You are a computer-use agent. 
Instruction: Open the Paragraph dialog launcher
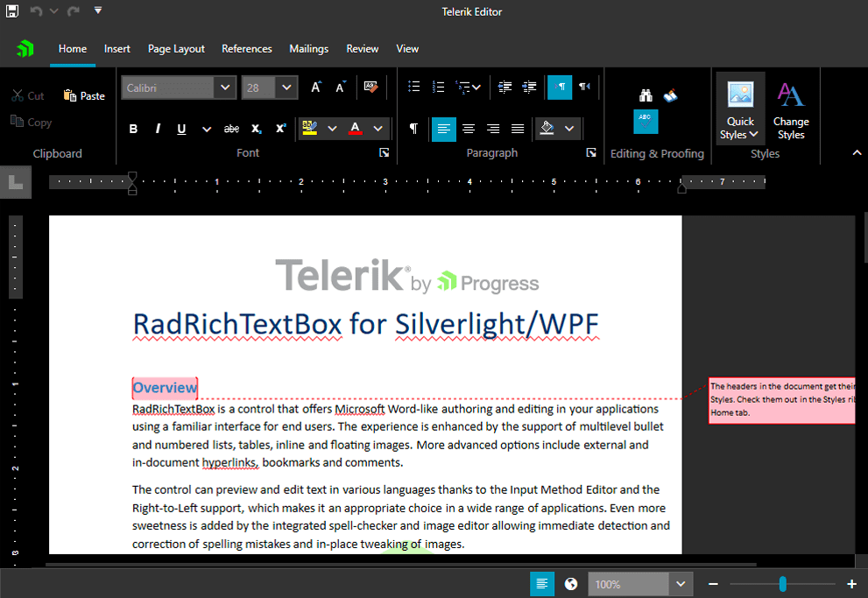[591, 152]
